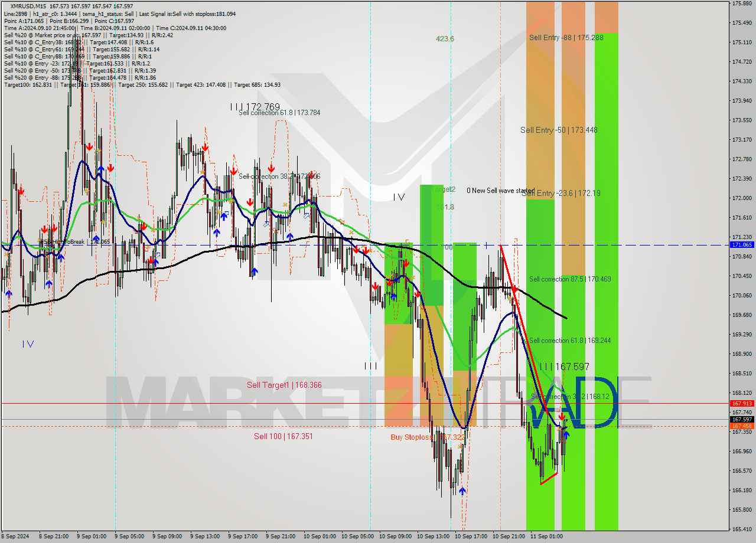This screenshot has height=543, width=756.
Task: Click the red 167.913 price tag
Action: pyautogui.click(x=742, y=404)
